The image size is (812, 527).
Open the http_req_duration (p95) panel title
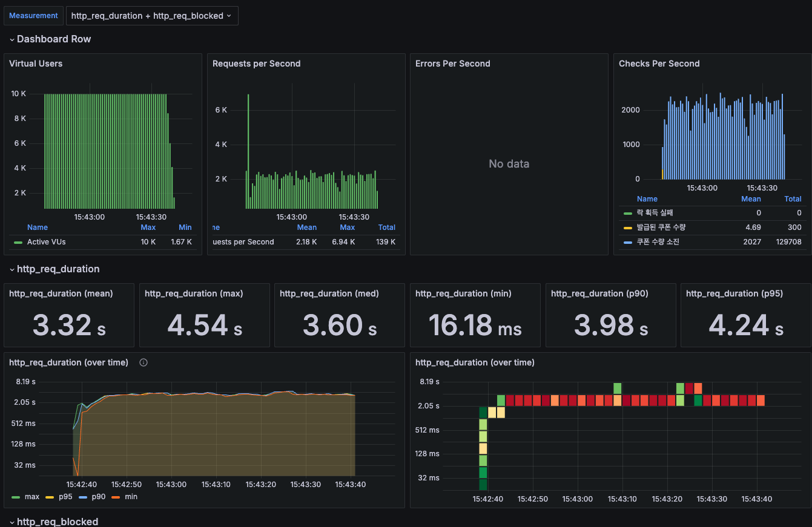734,293
